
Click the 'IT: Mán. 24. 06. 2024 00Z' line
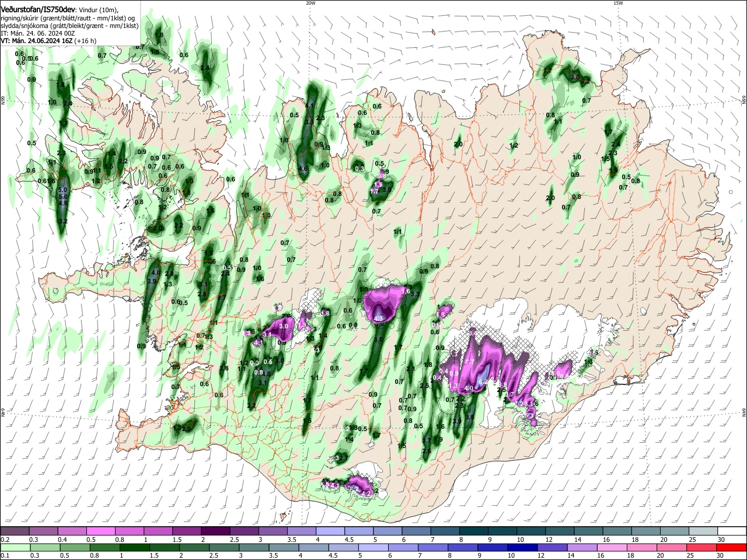[x=38, y=33]
